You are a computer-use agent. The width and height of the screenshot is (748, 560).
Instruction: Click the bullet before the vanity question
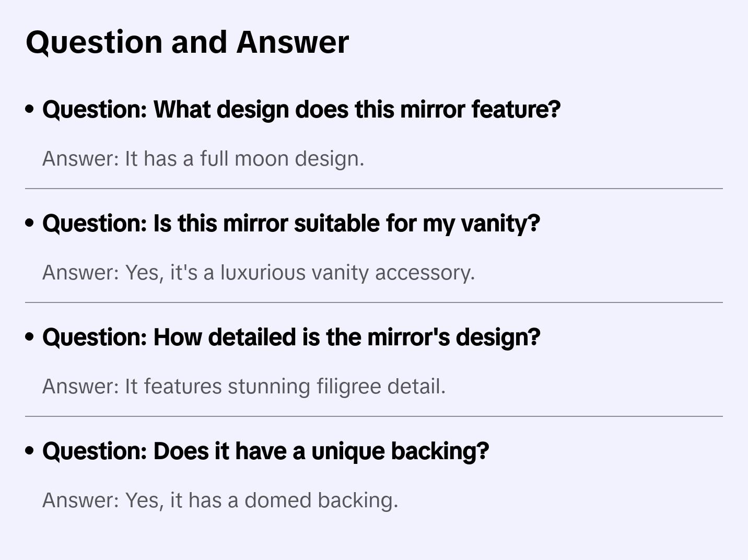coord(30,224)
